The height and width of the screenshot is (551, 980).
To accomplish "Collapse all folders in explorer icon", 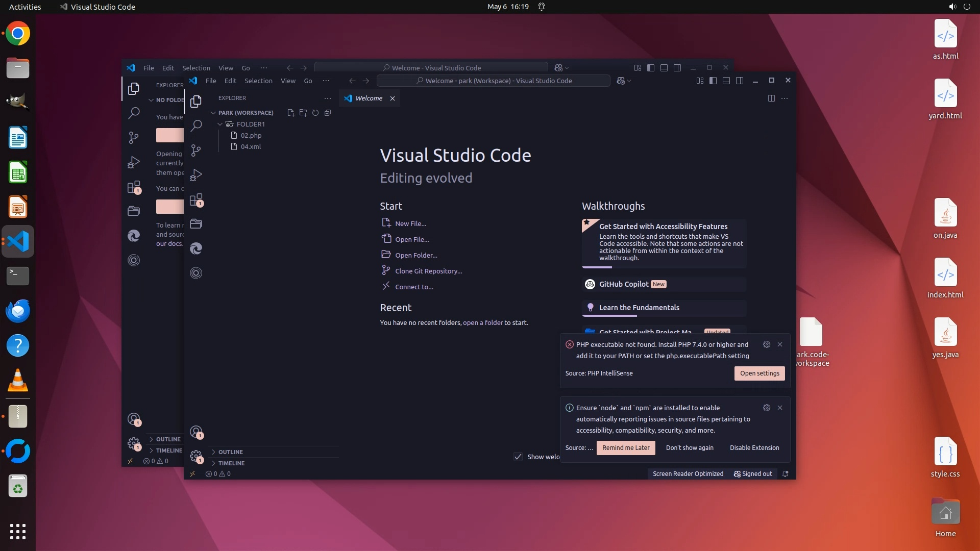I will [x=328, y=113].
